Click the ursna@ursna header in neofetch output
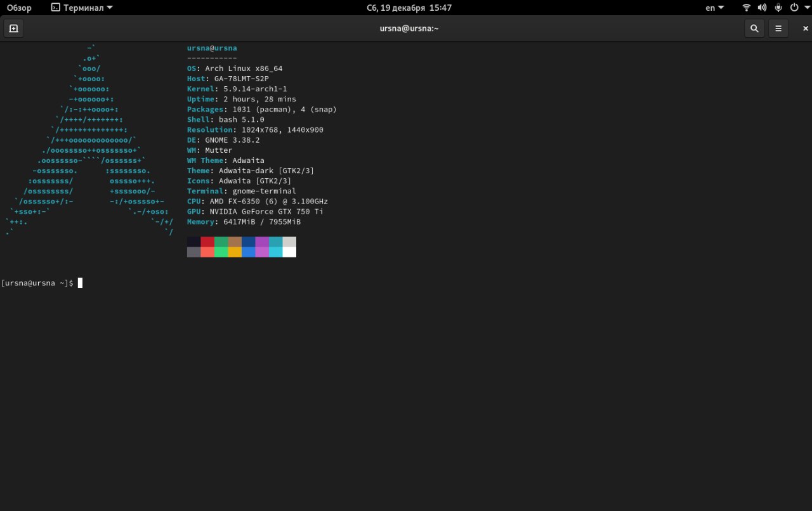The width and height of the screenshot is (812, 511). click(212, 48)
